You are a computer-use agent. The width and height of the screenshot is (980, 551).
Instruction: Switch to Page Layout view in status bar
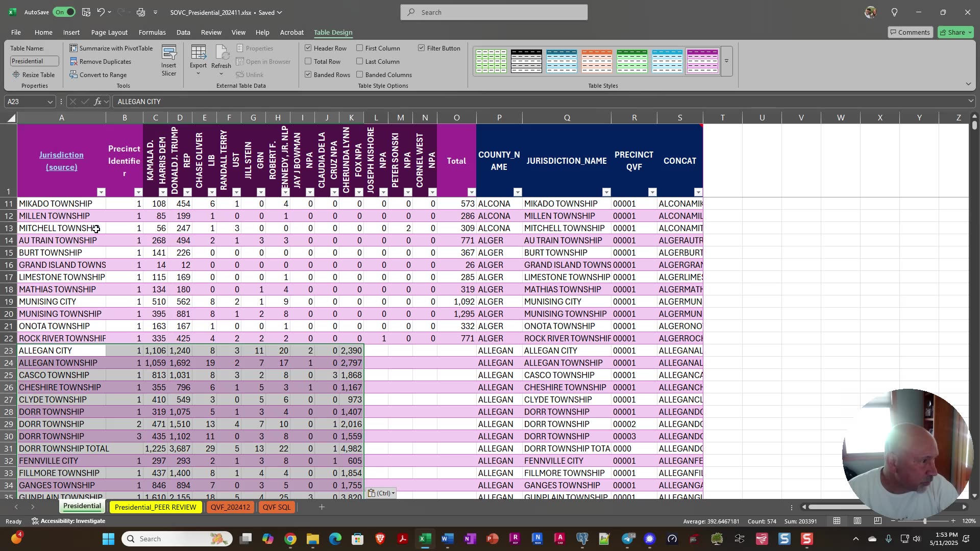(x=857, y=521)
